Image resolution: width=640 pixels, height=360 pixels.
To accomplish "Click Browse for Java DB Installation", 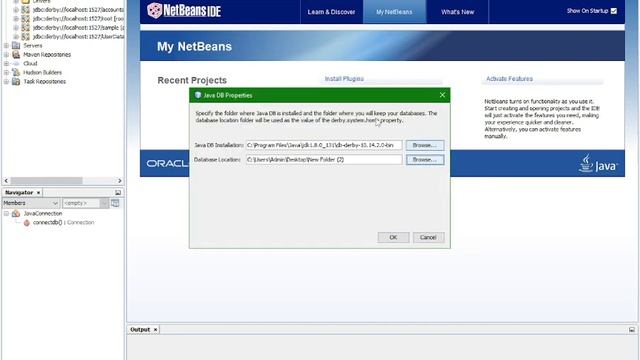I will click(x=424, y=145).
